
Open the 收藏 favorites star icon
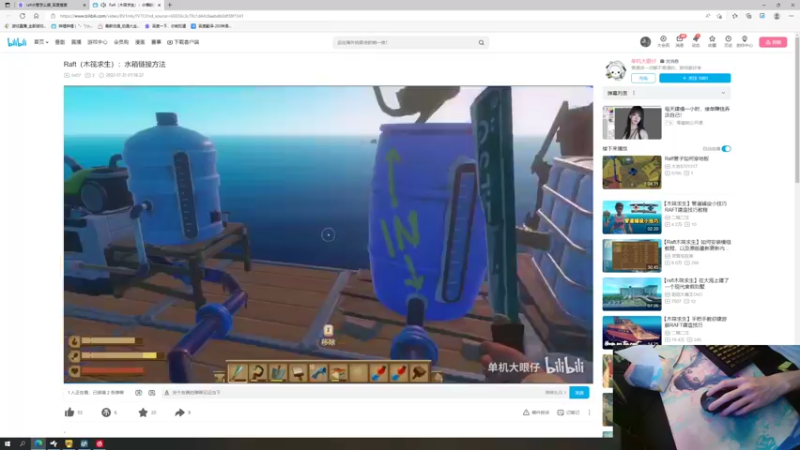pos(712,41)
